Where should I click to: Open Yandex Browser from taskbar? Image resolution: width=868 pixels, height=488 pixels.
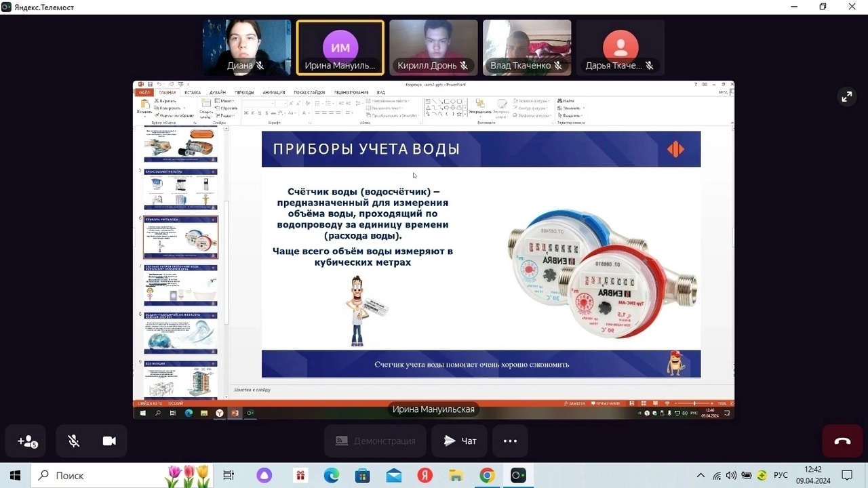[425, 475]
